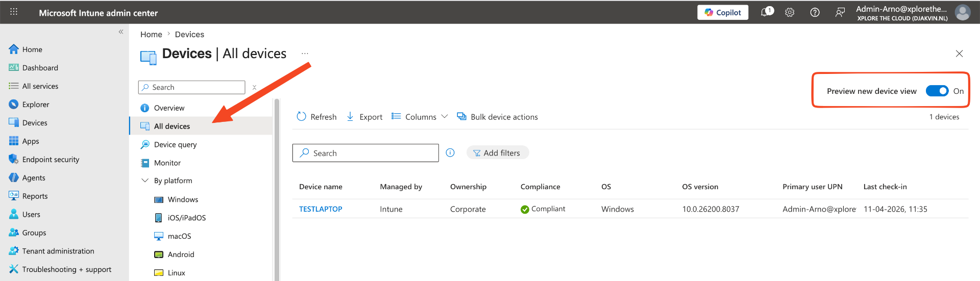Collapse the By platform section
980x281 pixels.
145,181
